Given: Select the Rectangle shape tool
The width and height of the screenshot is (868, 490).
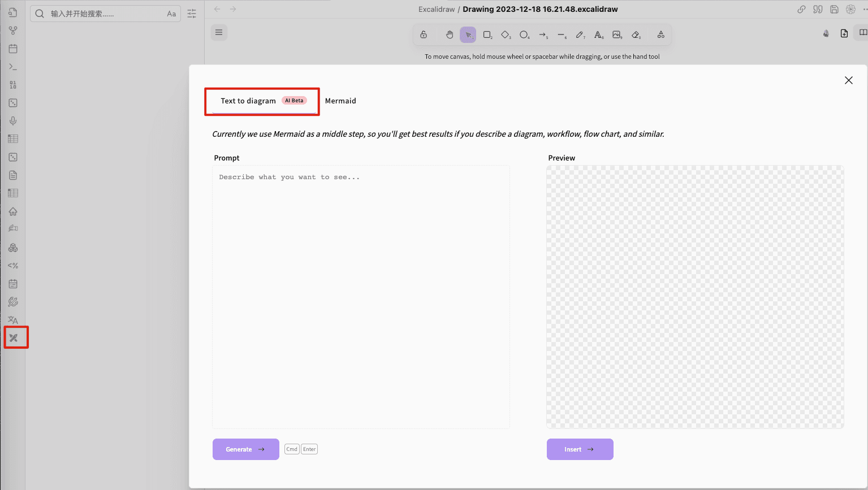Looking at the screenshot, I should point(487,35).
